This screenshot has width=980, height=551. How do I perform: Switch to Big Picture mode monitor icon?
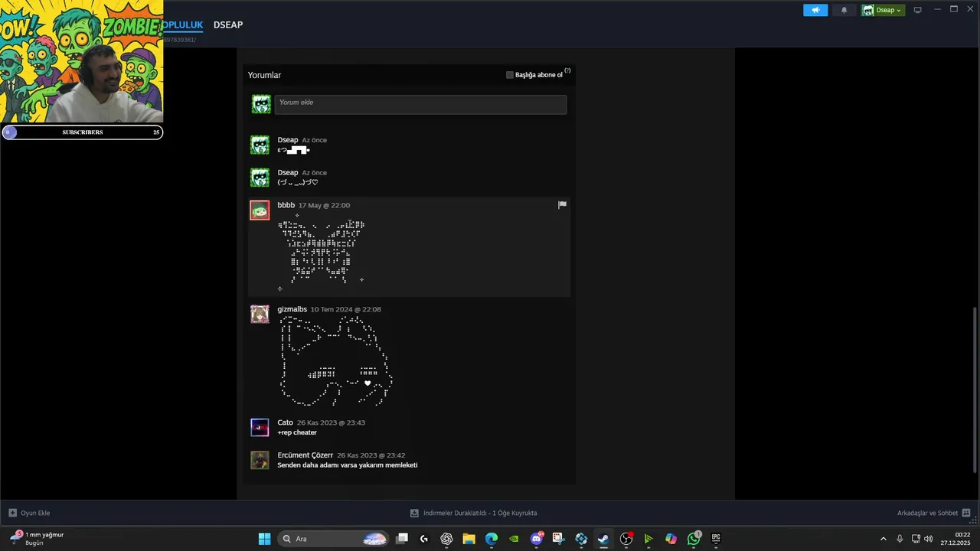(917, 10)
